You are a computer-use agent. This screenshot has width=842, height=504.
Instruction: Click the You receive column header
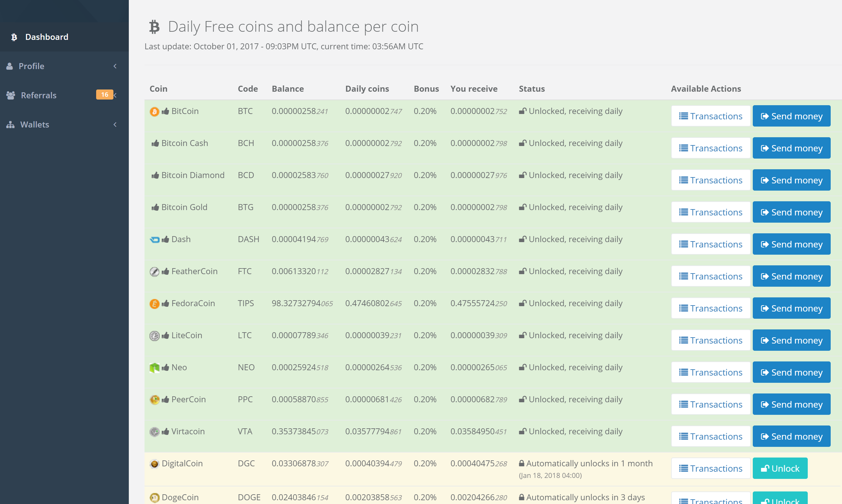click(x=474, y=89)
